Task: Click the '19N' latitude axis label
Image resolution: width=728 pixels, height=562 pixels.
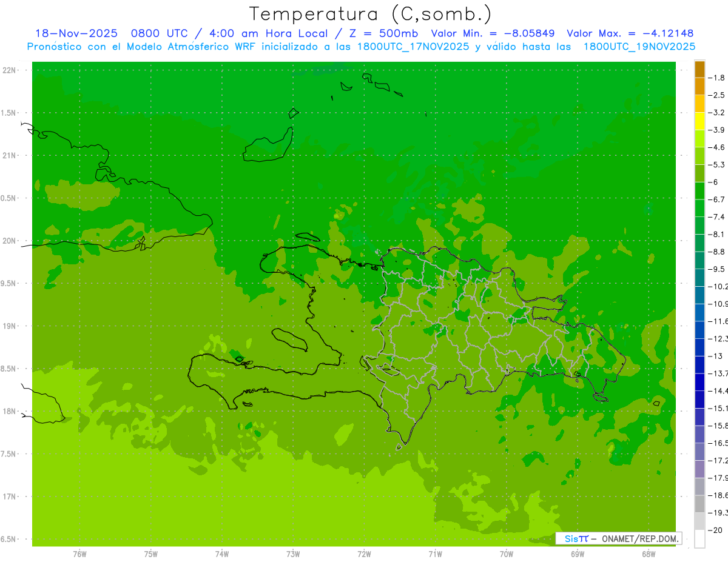Action: pos(10,326)
